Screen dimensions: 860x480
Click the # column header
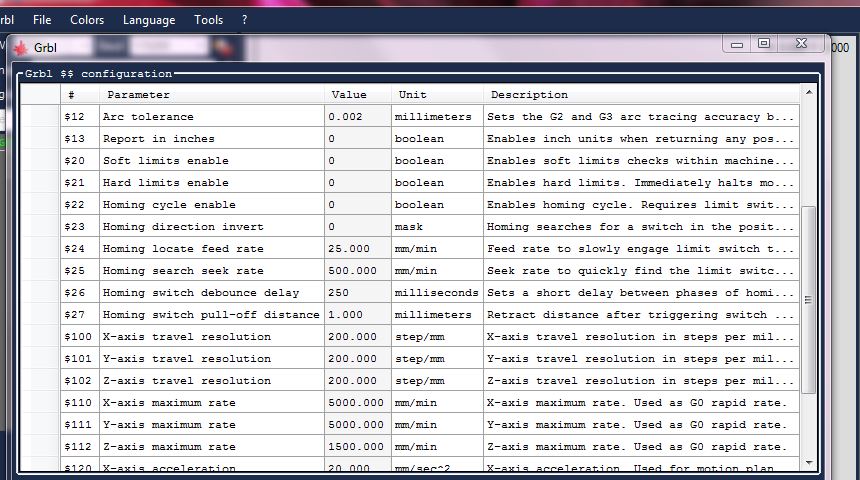pos(80,95)
